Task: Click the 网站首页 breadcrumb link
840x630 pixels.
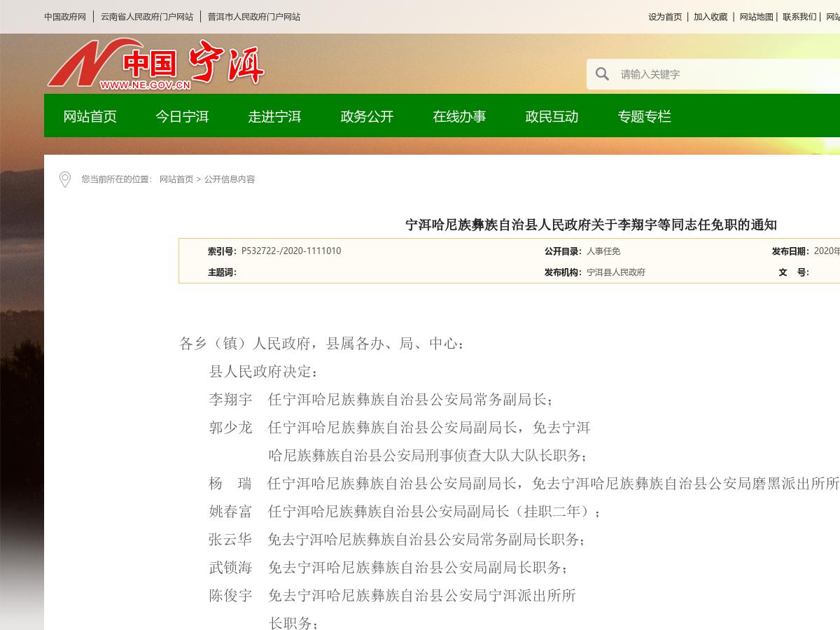Action: tap(177, 179)
